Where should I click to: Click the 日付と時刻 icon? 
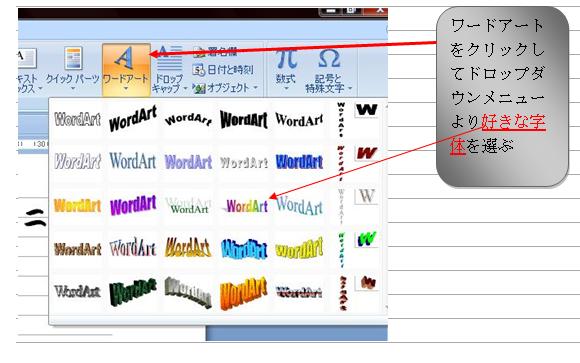(x=198, y=70)
